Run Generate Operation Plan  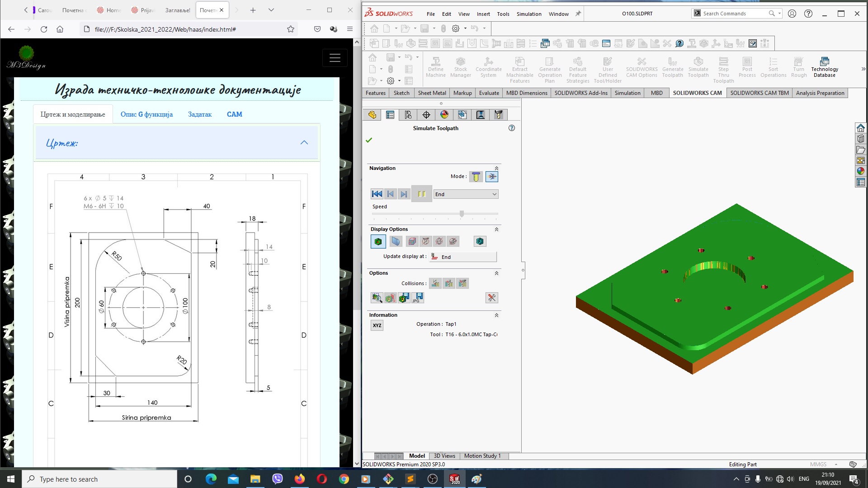[x=550, y=70]
